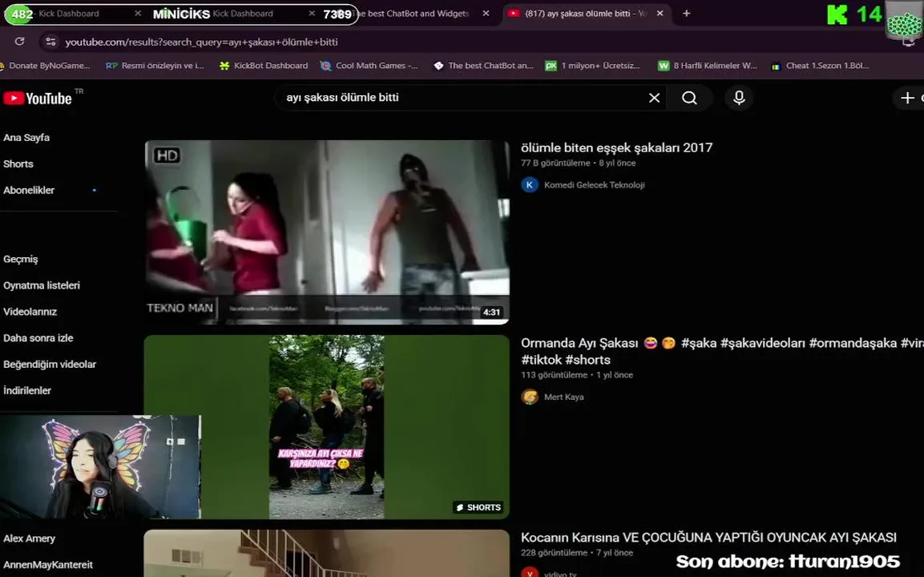Screen dimensions: 924x577
Task: Open Kocanın Karısına oyuncak ayı thumbnail
Action: coord(327,553)
